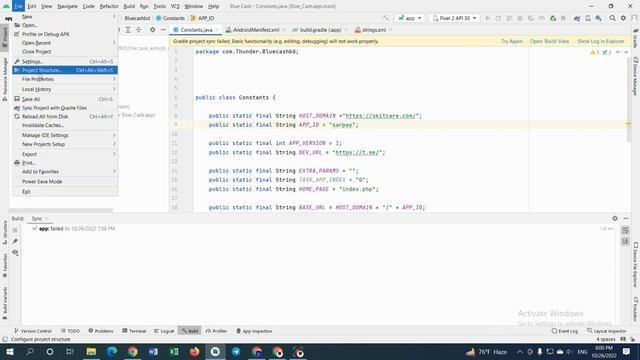Click Try Again sync link

click(x=511, y=41)
